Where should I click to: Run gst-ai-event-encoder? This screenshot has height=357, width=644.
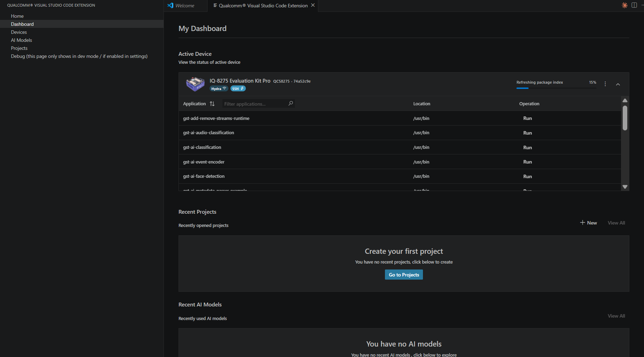pos(528,162)
